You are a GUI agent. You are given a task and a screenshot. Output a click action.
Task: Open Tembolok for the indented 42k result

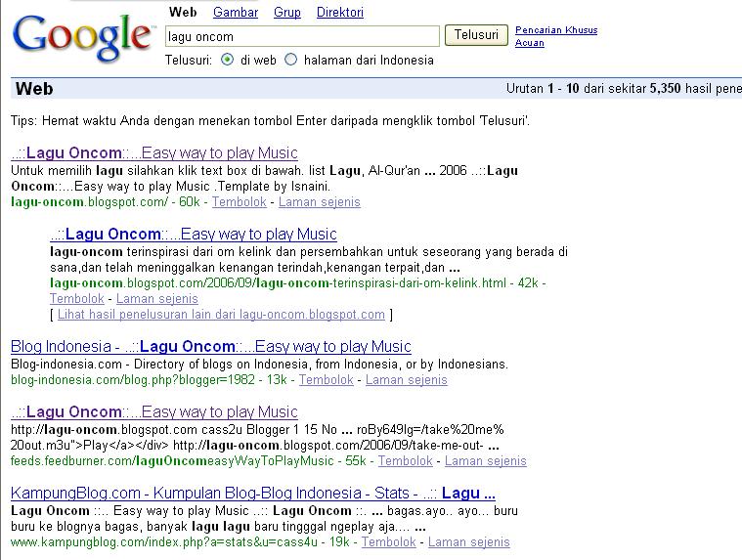pyautogui.click(x=76, y=298)
